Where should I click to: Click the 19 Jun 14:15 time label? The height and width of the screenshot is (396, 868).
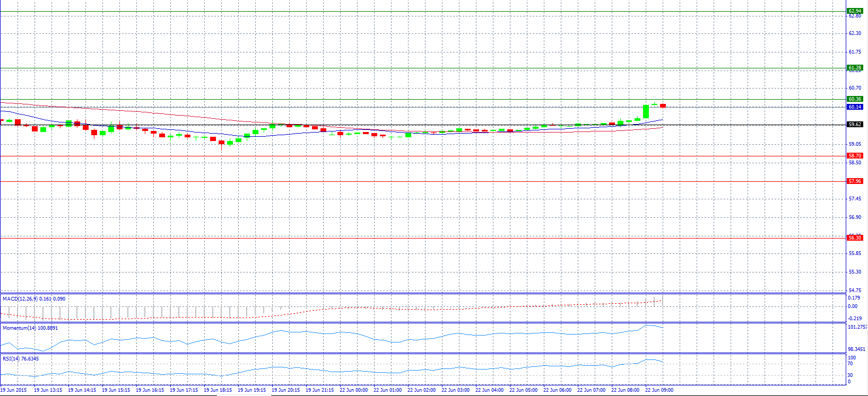pos(82,390)
